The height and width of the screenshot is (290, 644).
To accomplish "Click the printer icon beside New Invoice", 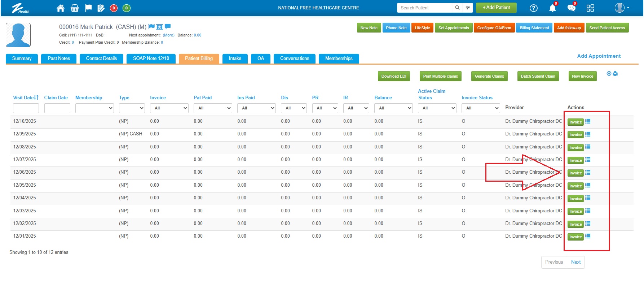I will pos(615,74).
